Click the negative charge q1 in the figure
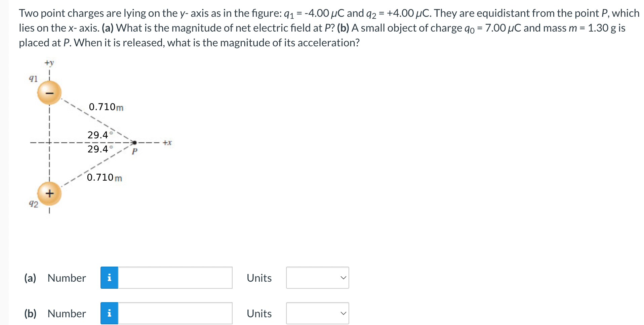This screenshot has height=325, width=644. coord(49,93)
